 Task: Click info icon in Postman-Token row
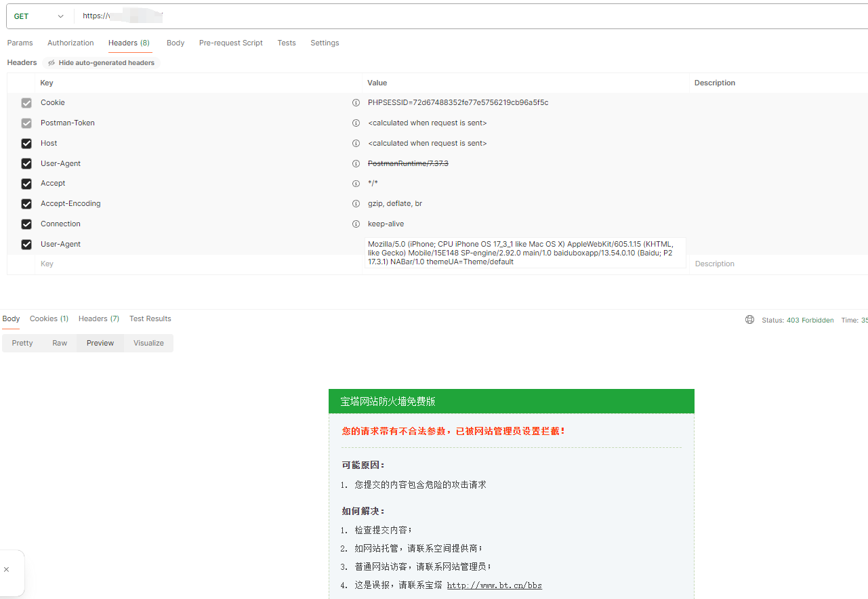coord(356,123)
